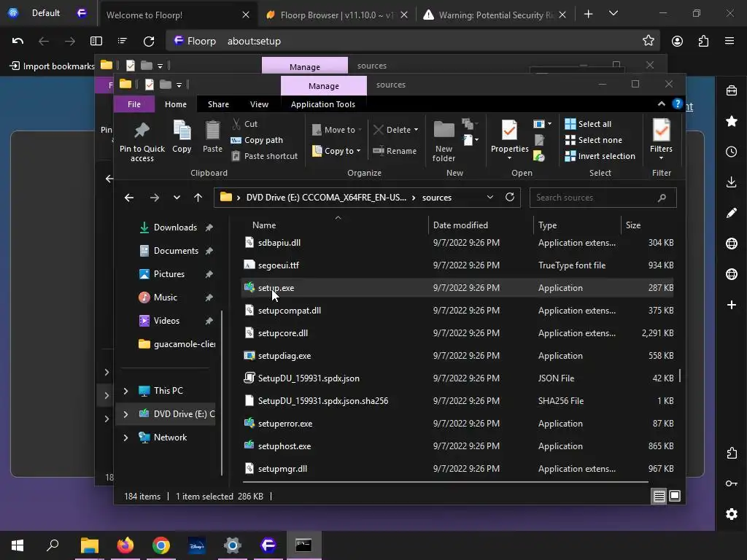
Task: Select all items in folder
Action: 588,124
